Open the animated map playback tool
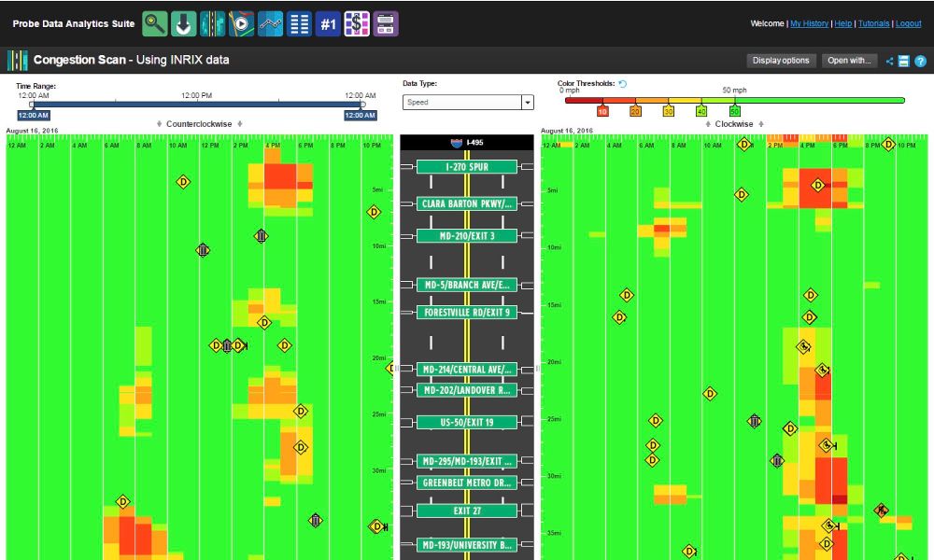The width and height of the screenshot is (934, 560). click(241, 23)
